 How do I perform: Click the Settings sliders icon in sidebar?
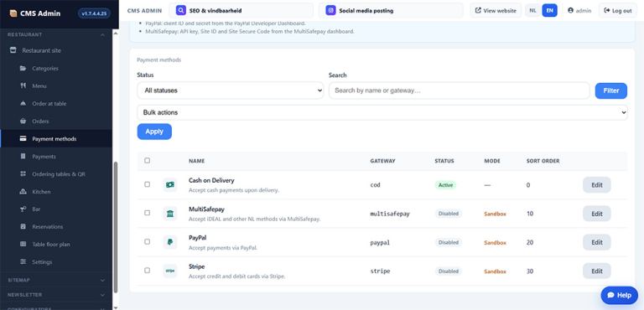(x=23, y=262)
